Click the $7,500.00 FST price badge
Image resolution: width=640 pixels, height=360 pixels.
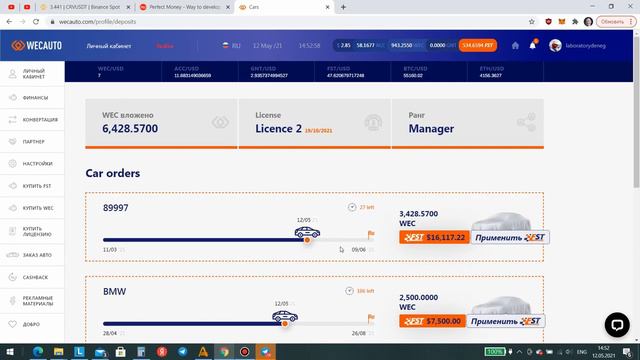[x=432, y=321]
